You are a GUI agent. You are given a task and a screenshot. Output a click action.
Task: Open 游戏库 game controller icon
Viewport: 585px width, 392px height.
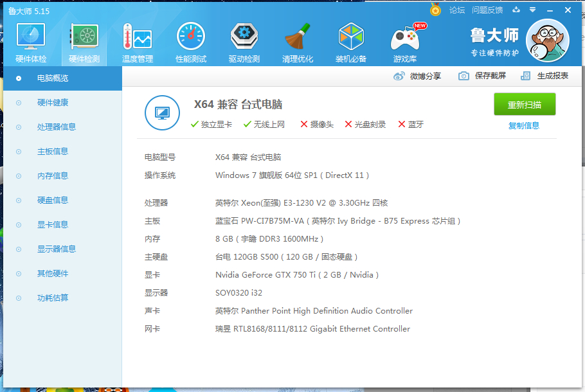[405, 42]
